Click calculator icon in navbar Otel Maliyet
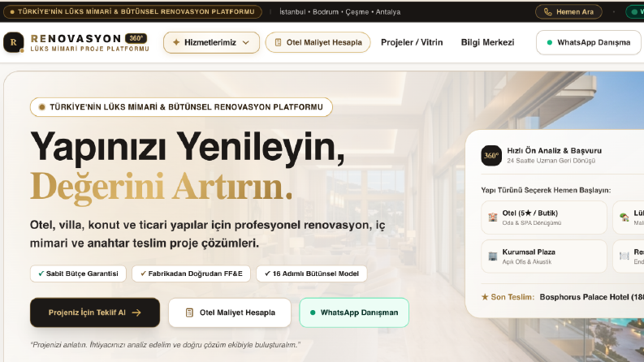 pyautogui.click(x=278, y=42)
